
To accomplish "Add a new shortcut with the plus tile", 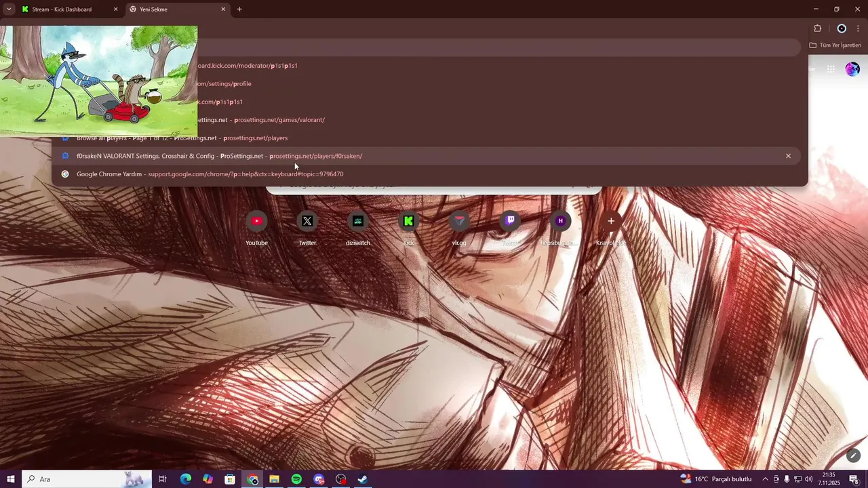I will tap(611, 228).
